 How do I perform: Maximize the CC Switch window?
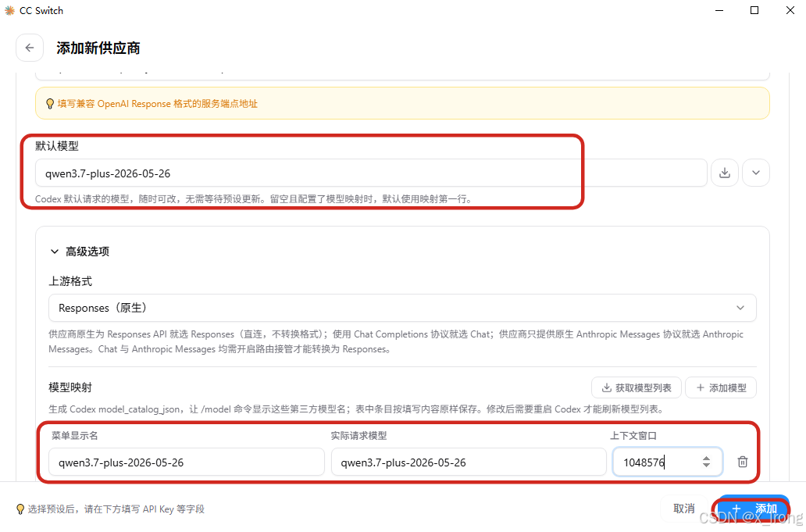coord(754,10)
